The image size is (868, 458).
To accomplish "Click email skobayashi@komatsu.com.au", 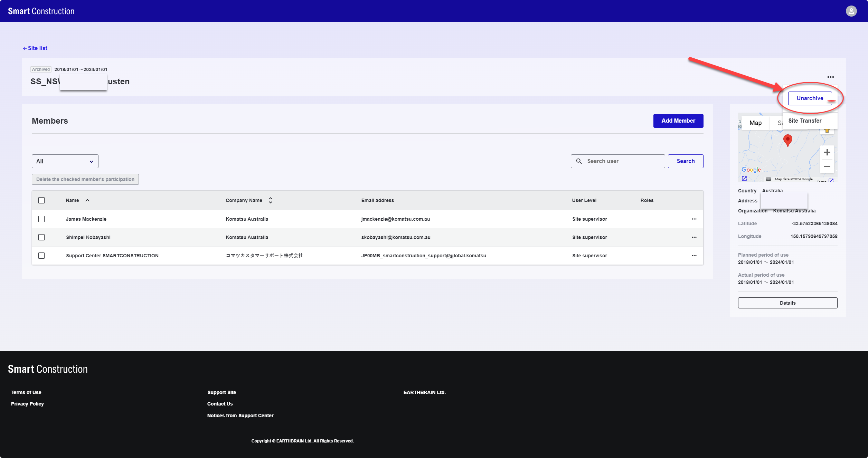I will pyautogui.click(x=396, y=237).
